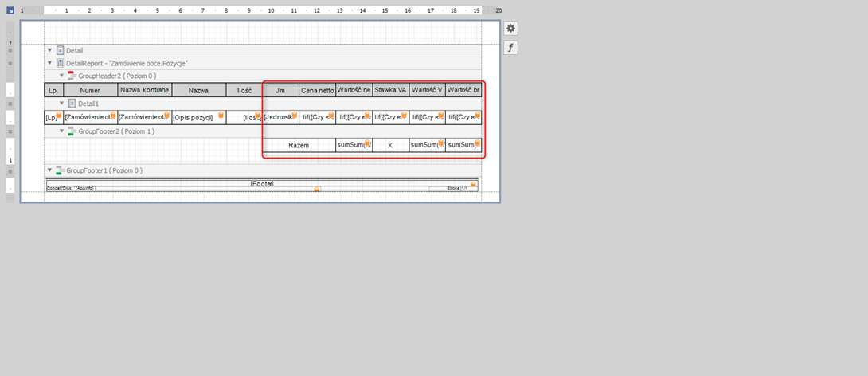Viewport: 868px width, 376px height.
Task: Select the Numer header cell
Action: pyautogui.click(x=90, y=91)
